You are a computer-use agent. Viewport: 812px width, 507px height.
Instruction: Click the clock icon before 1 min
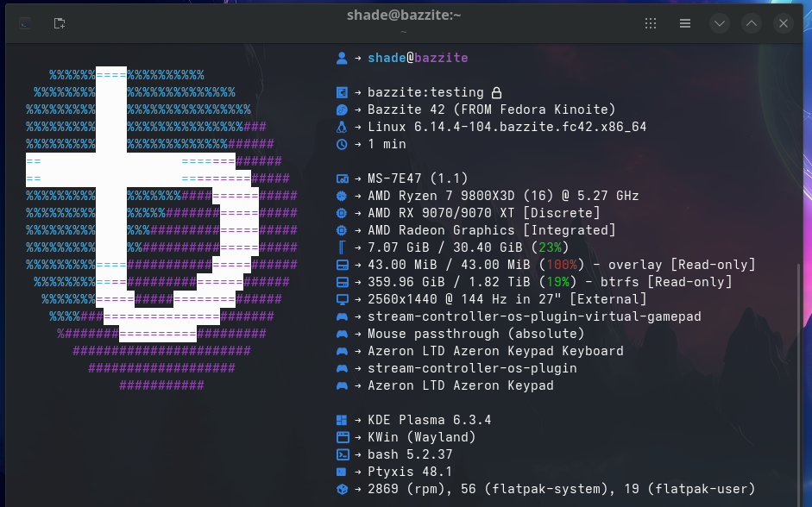click(342, 144)
